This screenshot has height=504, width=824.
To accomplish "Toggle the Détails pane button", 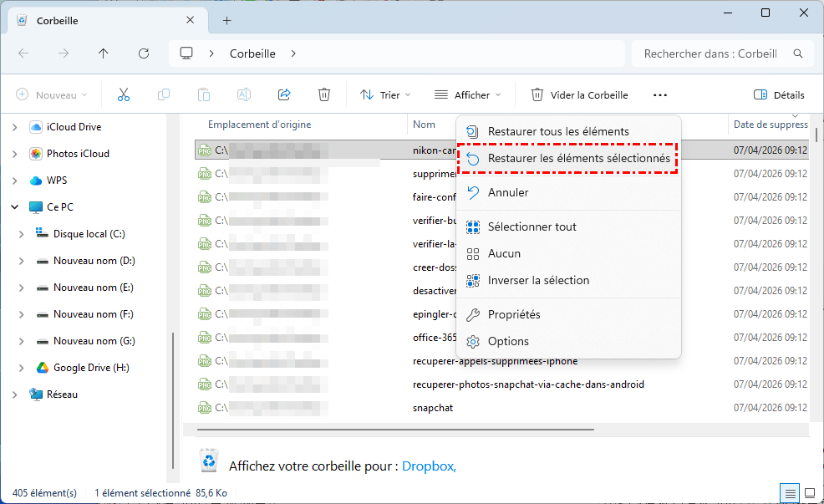I will (779, 95).
